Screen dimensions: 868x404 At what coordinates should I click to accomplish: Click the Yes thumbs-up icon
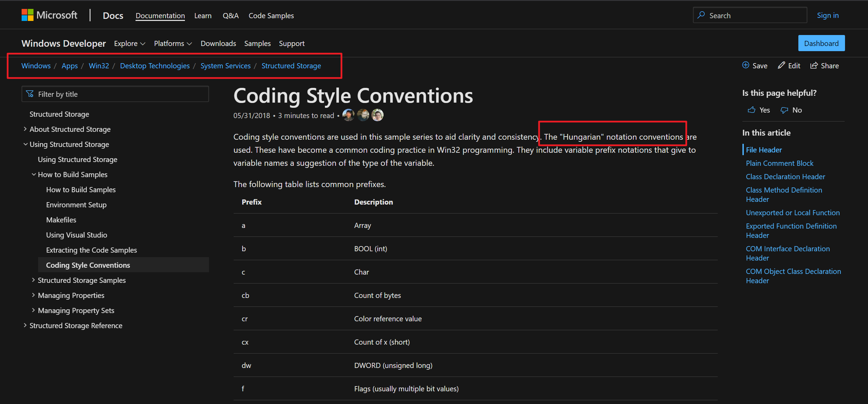(752, 110)
